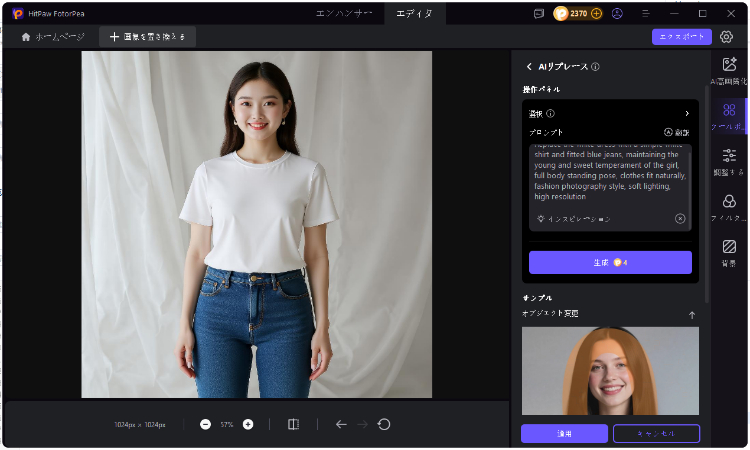Image resolution: width=750 pixels, height=450 pixels.
Task: Open the background tool in sidebar
Action: click(729, 252)
